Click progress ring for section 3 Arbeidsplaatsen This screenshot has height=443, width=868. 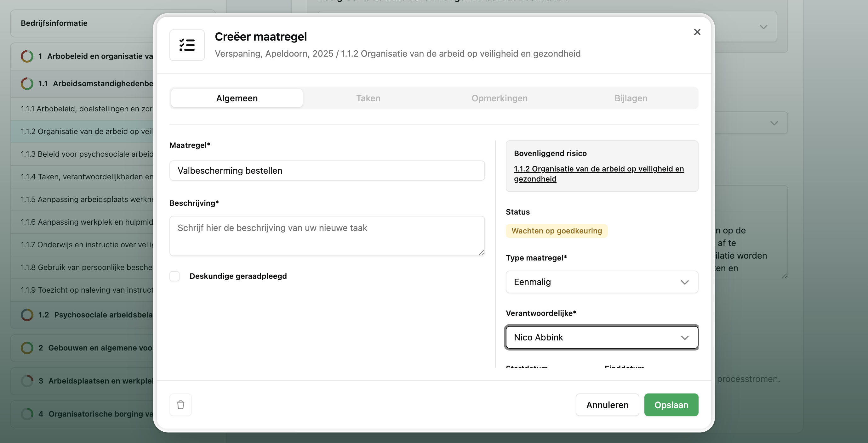tap(27, 381)
